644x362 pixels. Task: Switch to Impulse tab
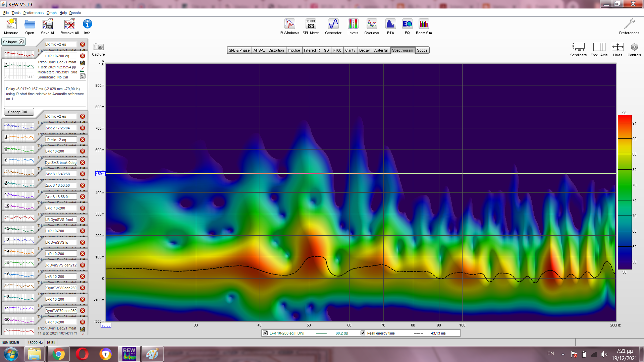point(294,50)
